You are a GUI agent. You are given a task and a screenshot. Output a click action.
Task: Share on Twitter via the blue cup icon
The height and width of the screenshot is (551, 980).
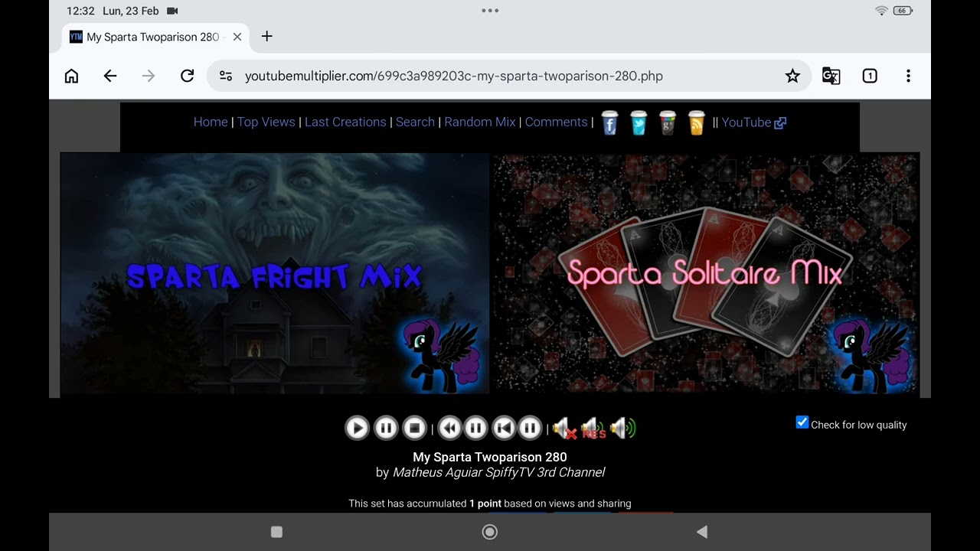click(x=639, y=122)
